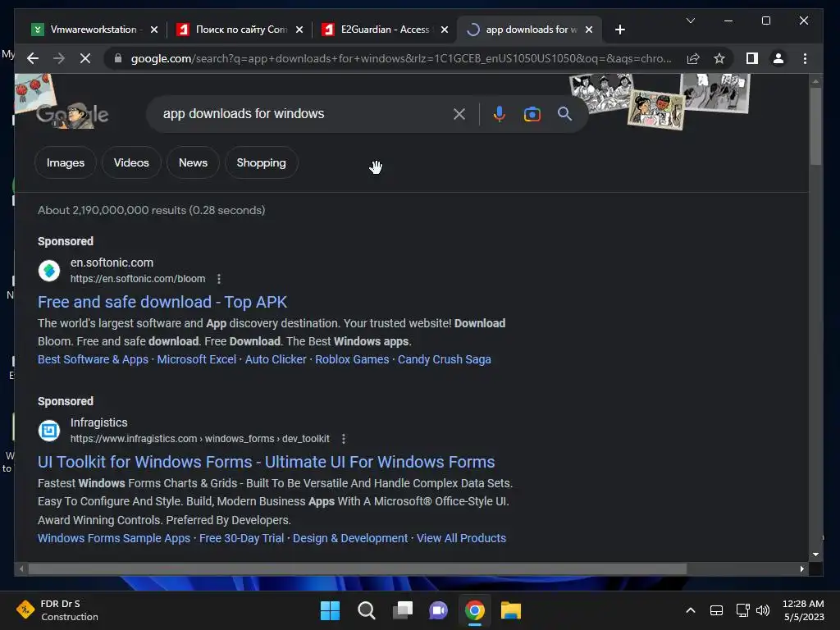Open the Chrome profile menu
The width and height of the screenshot is (840, 630).
point(778,58)
